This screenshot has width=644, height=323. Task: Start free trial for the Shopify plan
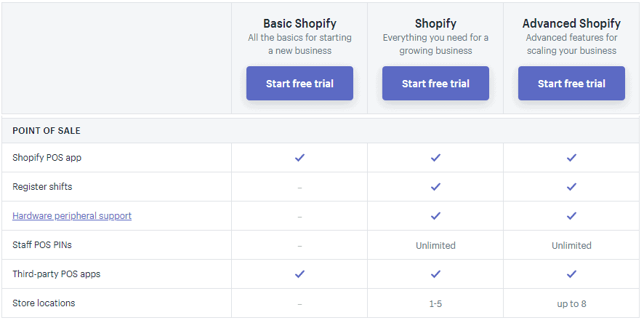click(x=435, y=84)
